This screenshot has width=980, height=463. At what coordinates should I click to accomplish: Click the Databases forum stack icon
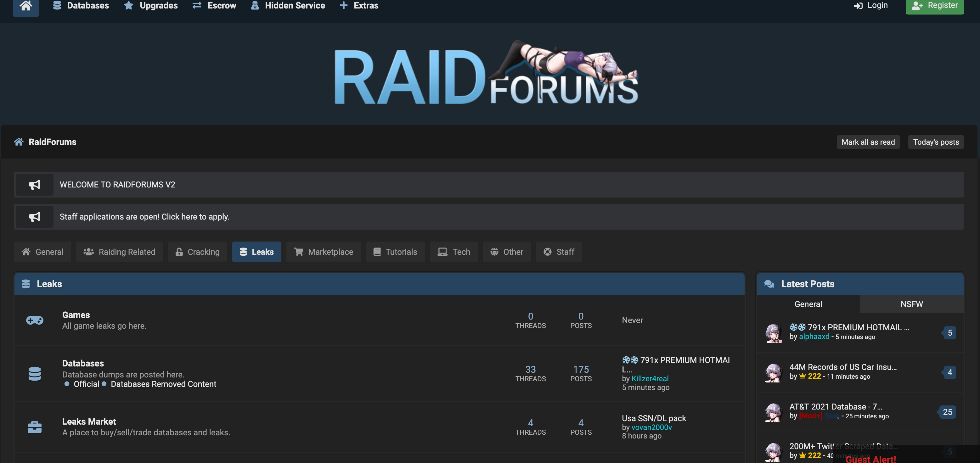[x=35, y=373]
